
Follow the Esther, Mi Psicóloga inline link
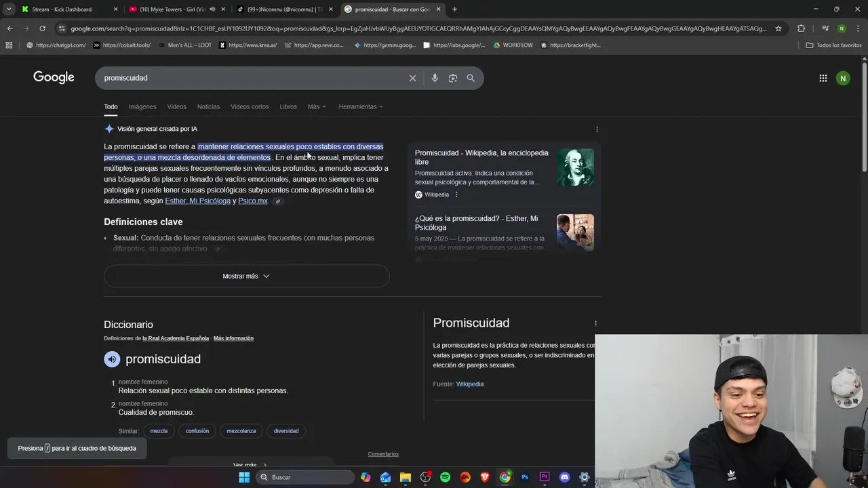click(197, 201)
